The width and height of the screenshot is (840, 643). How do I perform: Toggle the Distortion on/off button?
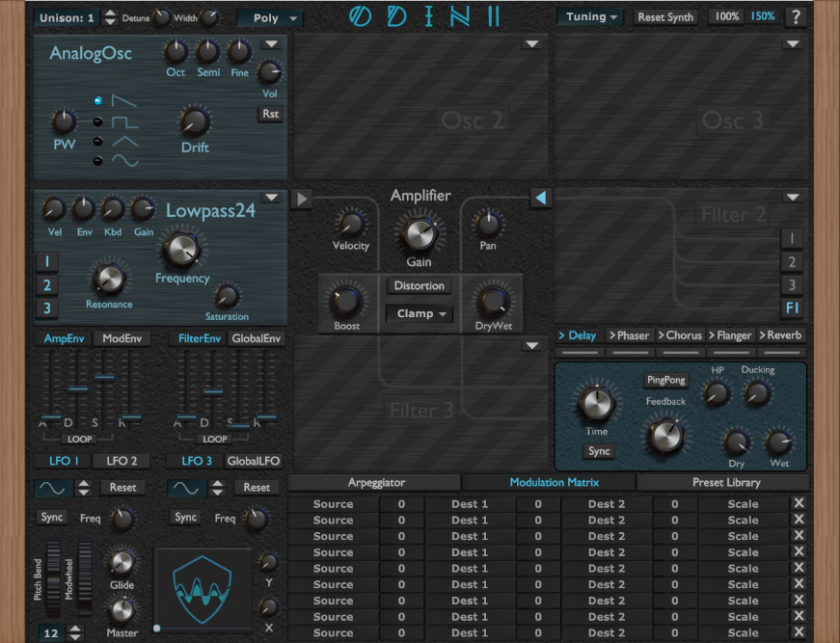point(419,286)
